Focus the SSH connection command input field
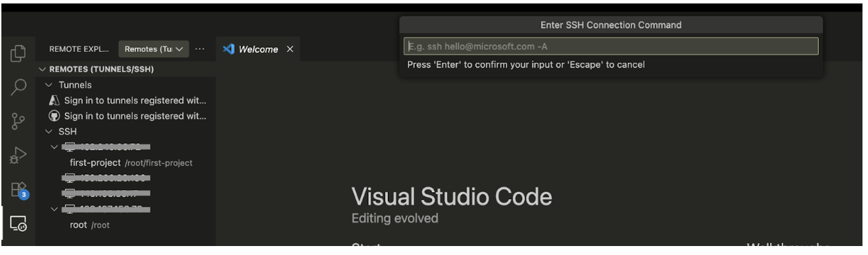 (611, 46)
